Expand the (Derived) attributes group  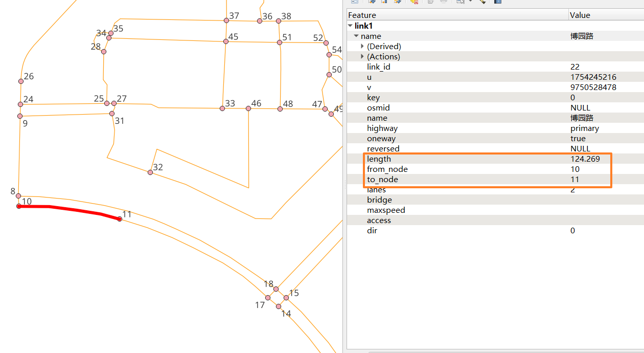362,46
